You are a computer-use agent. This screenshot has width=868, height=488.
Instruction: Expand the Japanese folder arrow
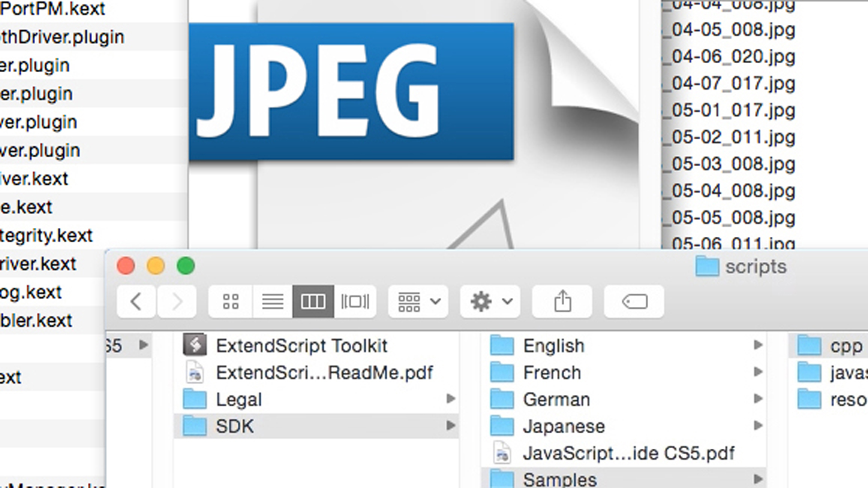(758, 426)
